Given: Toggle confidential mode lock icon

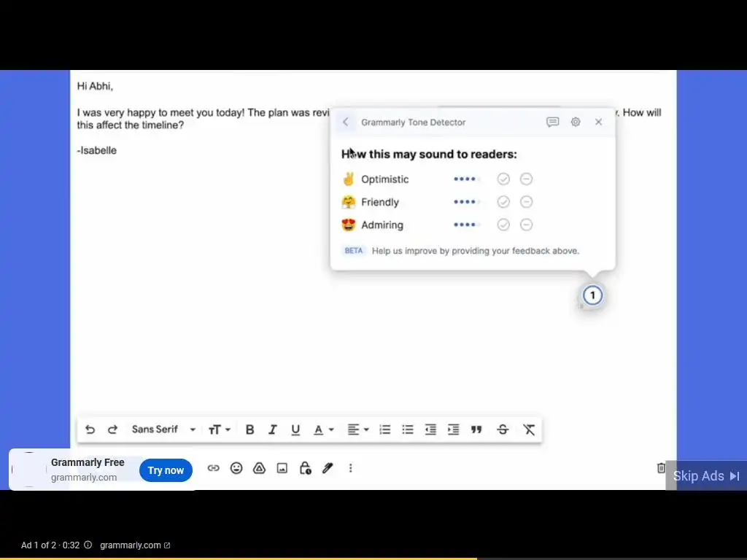Looking at the screenshot, I should [305, 468].
